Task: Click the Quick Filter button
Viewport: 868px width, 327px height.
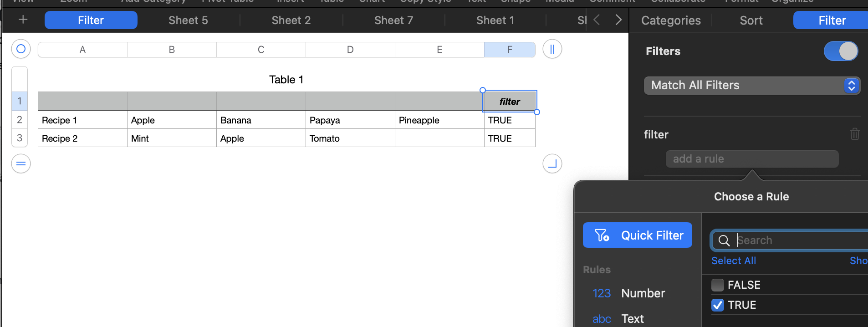Action: click(x=637, y=235)
